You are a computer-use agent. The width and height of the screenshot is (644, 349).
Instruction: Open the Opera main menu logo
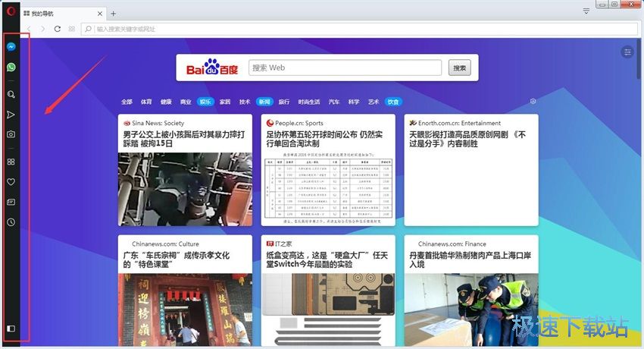(x=11, y=11)
